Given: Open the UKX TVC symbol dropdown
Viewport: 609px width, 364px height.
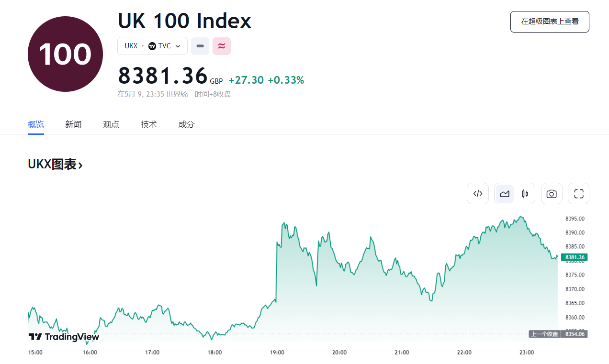Looking at the screenshot, I should (152, 46).
